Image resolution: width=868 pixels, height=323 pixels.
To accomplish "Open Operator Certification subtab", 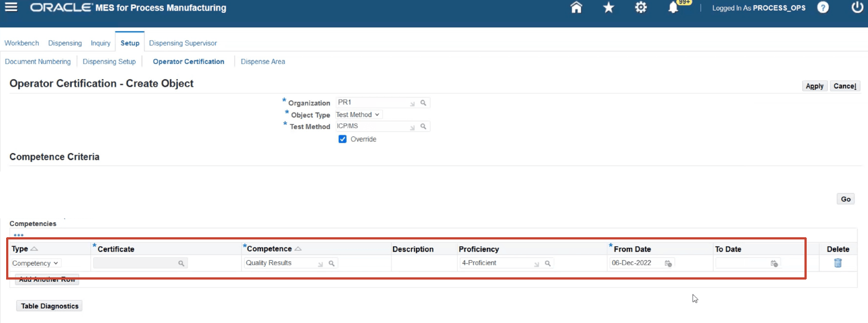I will click(188, 62).
